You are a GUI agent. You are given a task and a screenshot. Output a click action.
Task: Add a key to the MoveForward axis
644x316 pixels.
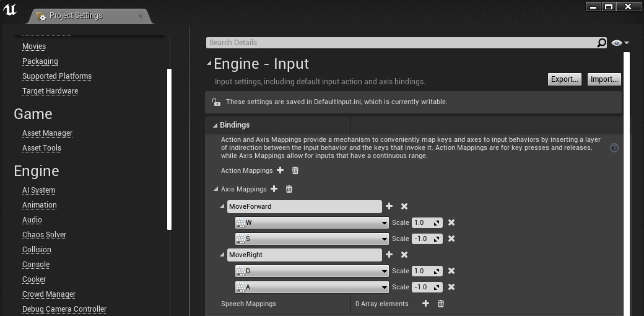click(x=389, y=206)
